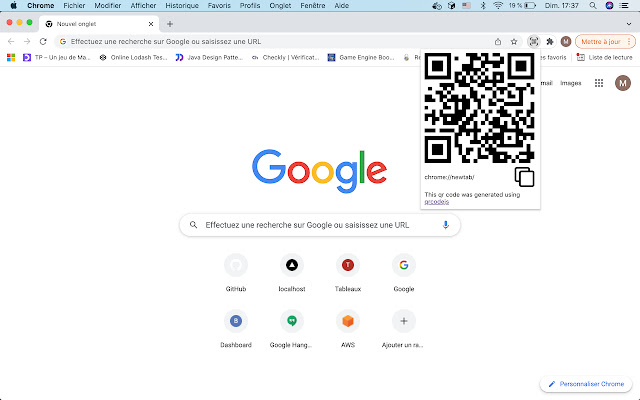640x400 pixels.
Task: Go back to previous page
Action: click(11, 42)
